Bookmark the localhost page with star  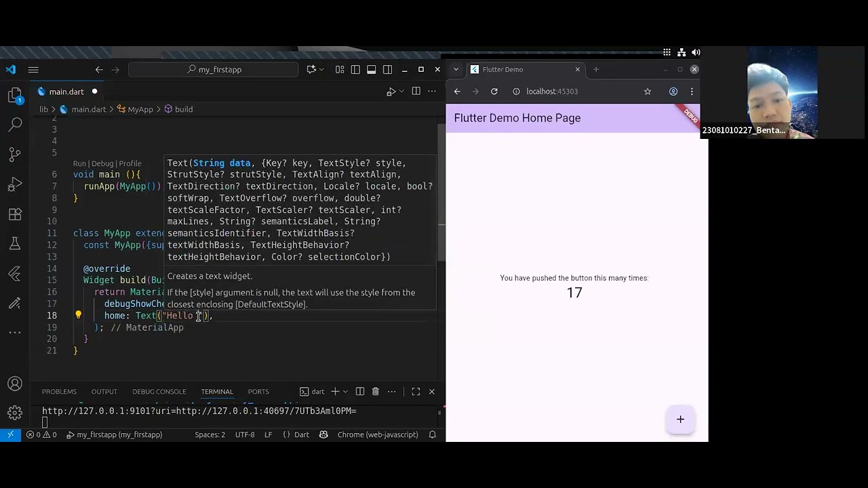tap(648, 91)
